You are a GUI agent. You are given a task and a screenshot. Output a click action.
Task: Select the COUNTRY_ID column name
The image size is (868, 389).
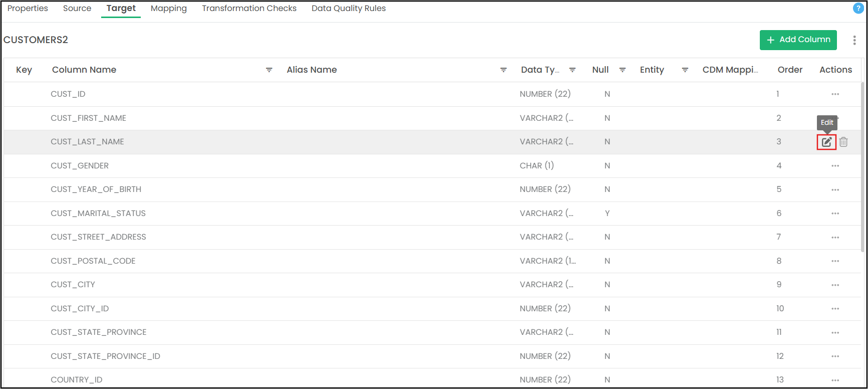(x=77, y=380)
